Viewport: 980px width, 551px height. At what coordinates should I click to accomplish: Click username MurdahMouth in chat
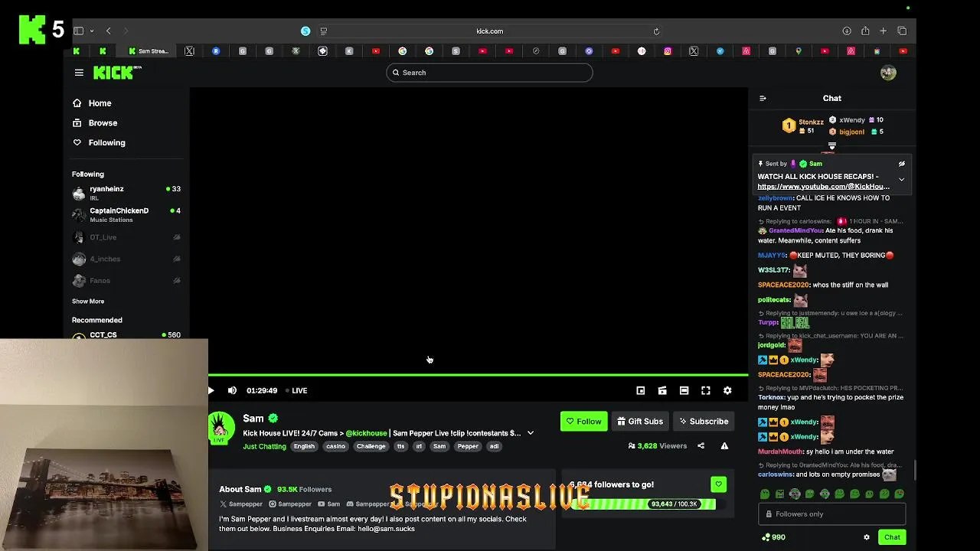(x=780, y=452)
